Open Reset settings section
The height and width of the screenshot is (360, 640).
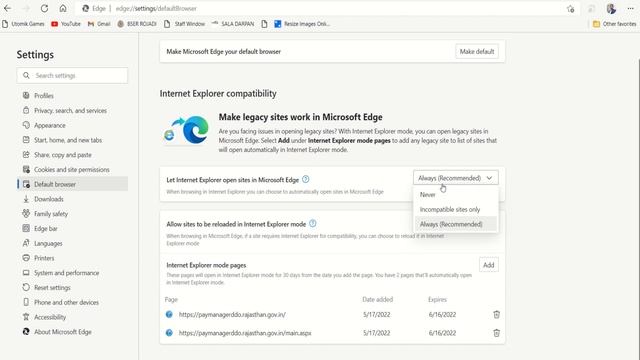pyautogui.click(x=72, y=287)
